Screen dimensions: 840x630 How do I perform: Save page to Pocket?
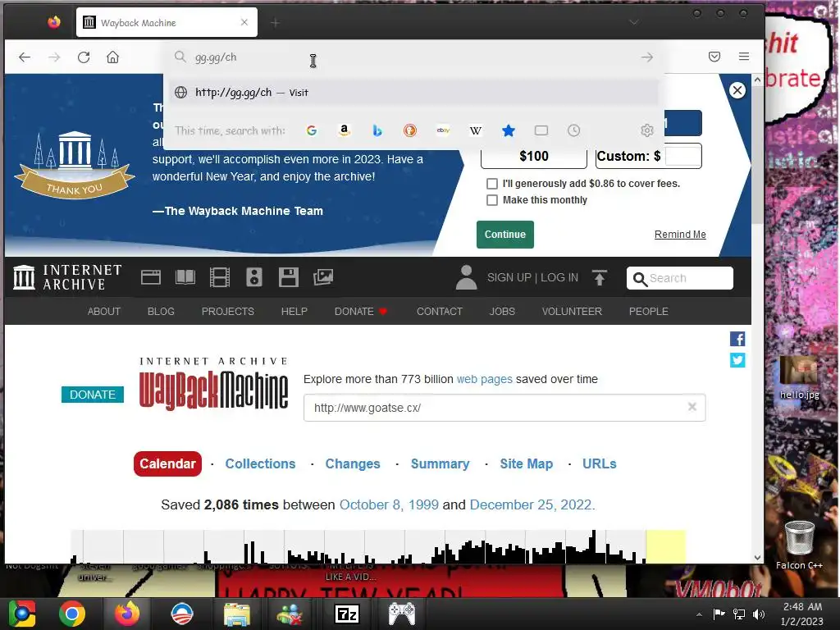(x=714, y=57)
